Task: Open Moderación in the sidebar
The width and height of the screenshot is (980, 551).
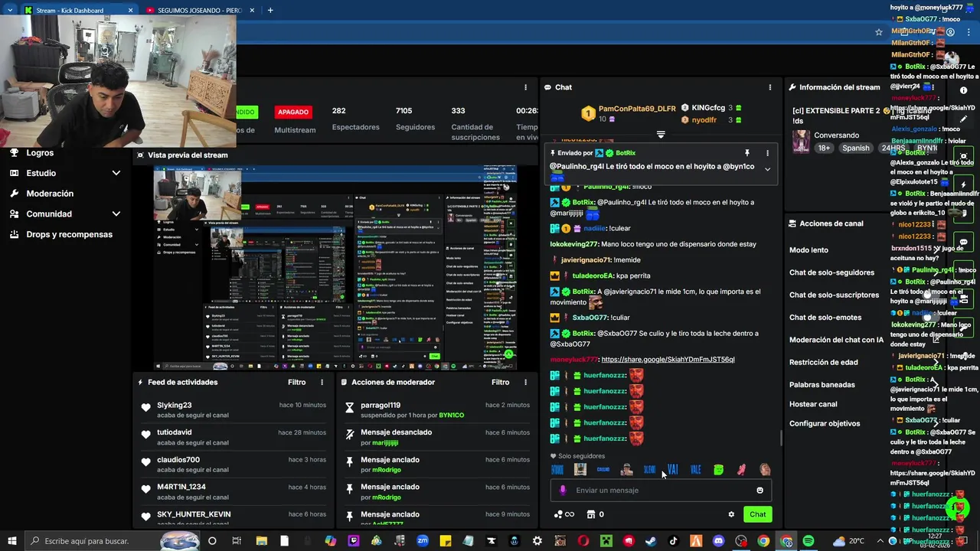Action: click(x=50, y=194)
